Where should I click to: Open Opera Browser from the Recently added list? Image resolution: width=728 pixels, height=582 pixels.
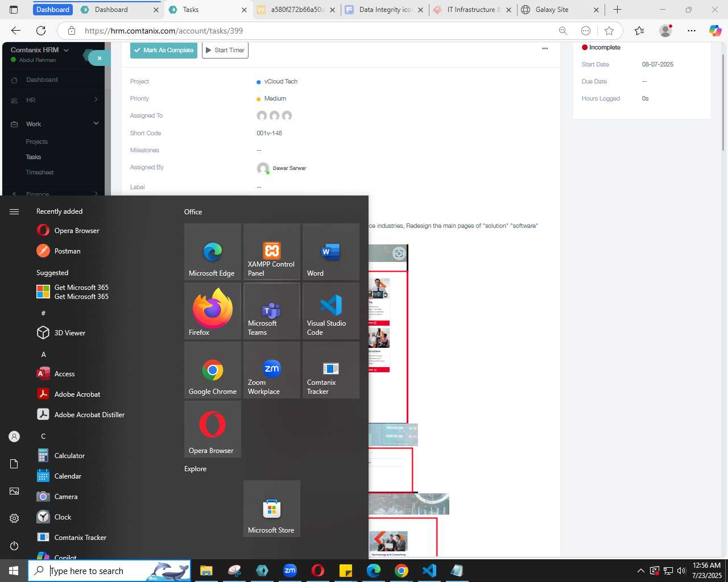tap(68, 230)
